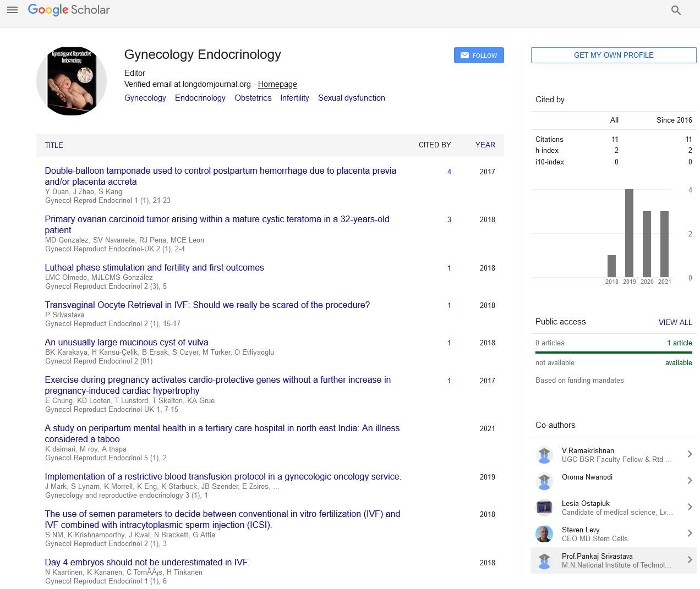Expand Lesia Ostapiuk co-author chevron
The width and height of the screenshot is (700, 589).
(690, 507)
